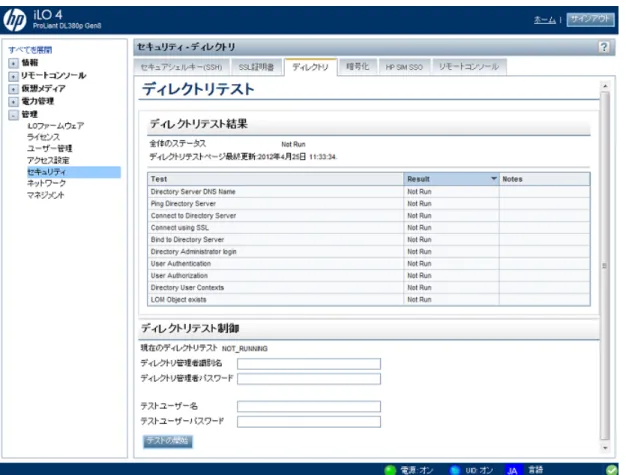Click the ディレクトリ管理者識別名 input field
626x475 pixels.
coord(309,364)
